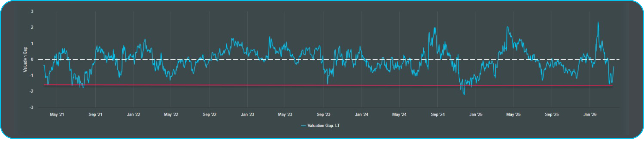The image size is (644, 154).
Task: Click the y-axis value 2
Action: [x=32, y=27]
